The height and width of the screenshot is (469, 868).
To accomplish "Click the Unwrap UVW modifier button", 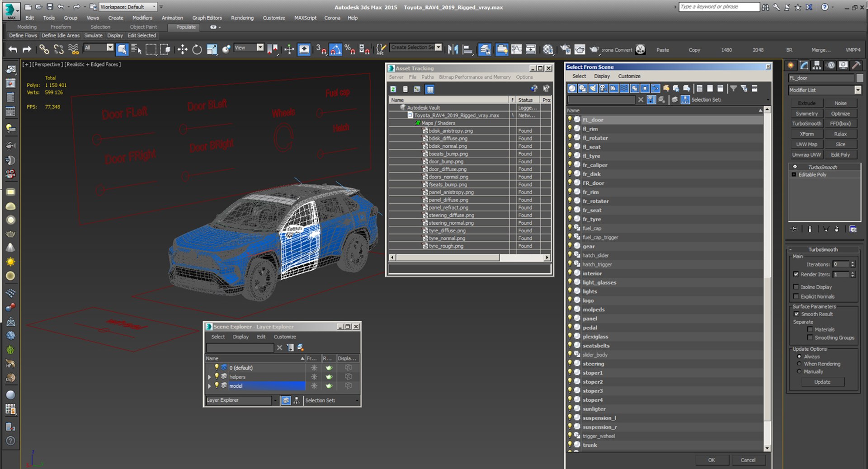I will tap(807, 155).
